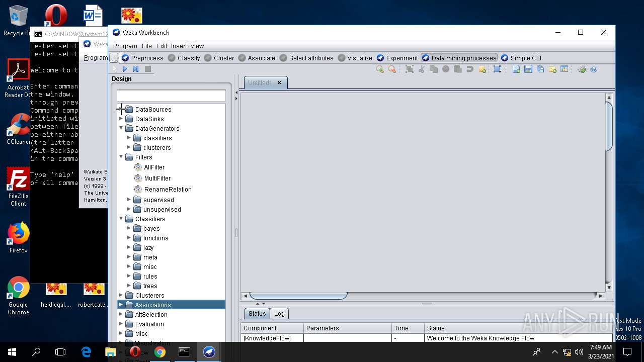Screen dimensions: 644x362
Task: Collapse the Filters tree node
Action: click(121, 157)
